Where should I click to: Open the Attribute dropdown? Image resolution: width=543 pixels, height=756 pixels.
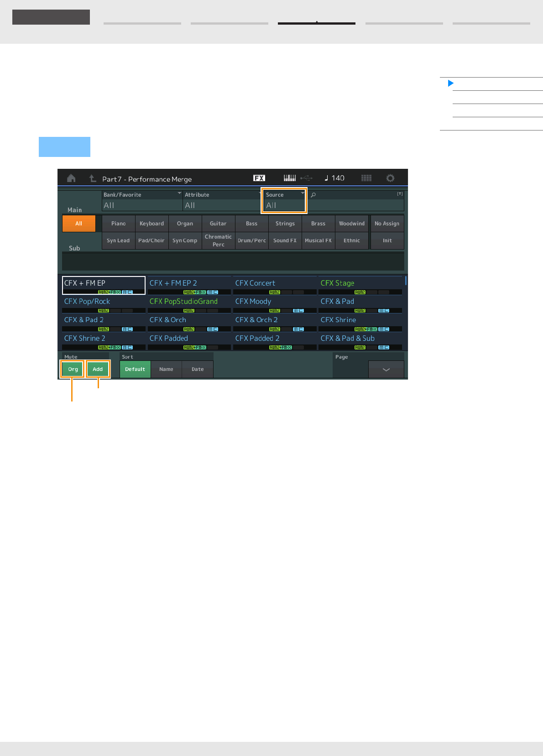[223, 200]
